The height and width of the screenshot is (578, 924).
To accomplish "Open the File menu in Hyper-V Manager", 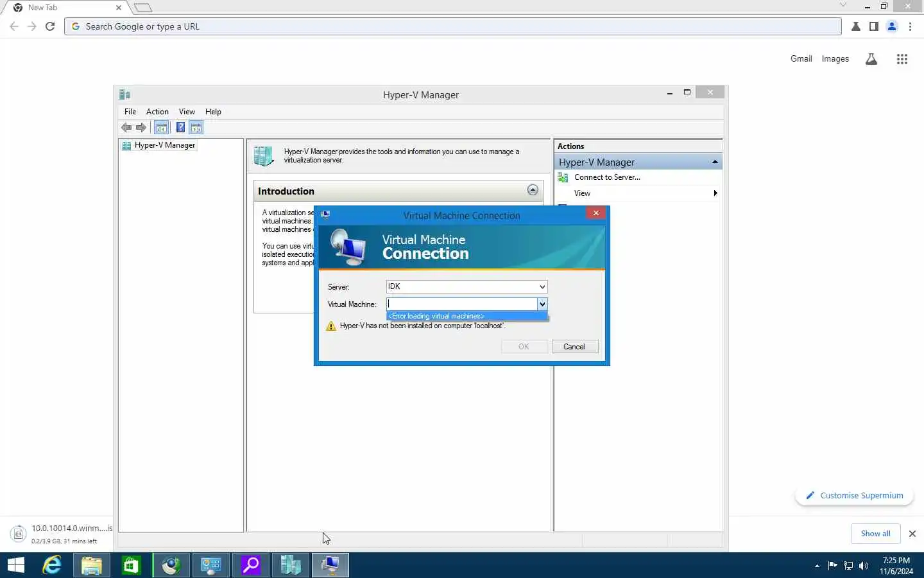I will point(130,112).
